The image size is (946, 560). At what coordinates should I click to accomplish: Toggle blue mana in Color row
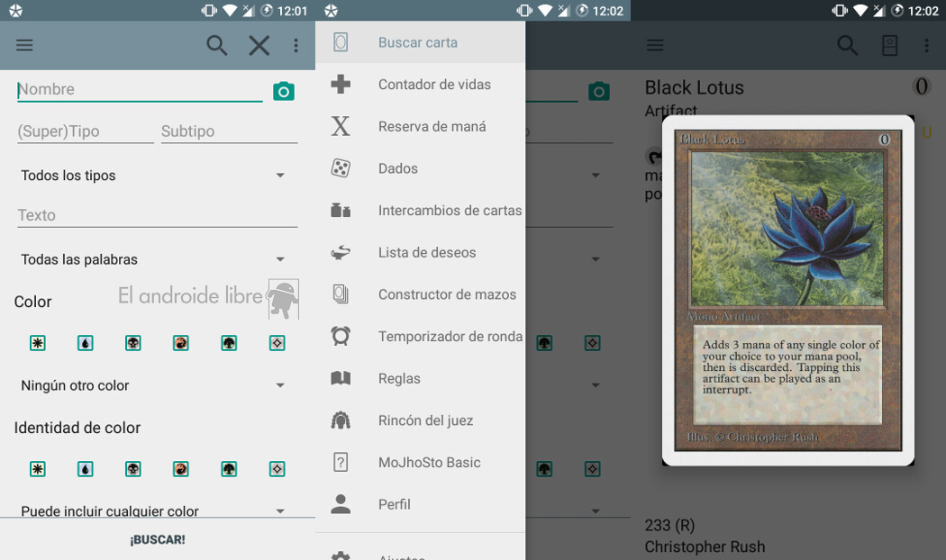85,343
